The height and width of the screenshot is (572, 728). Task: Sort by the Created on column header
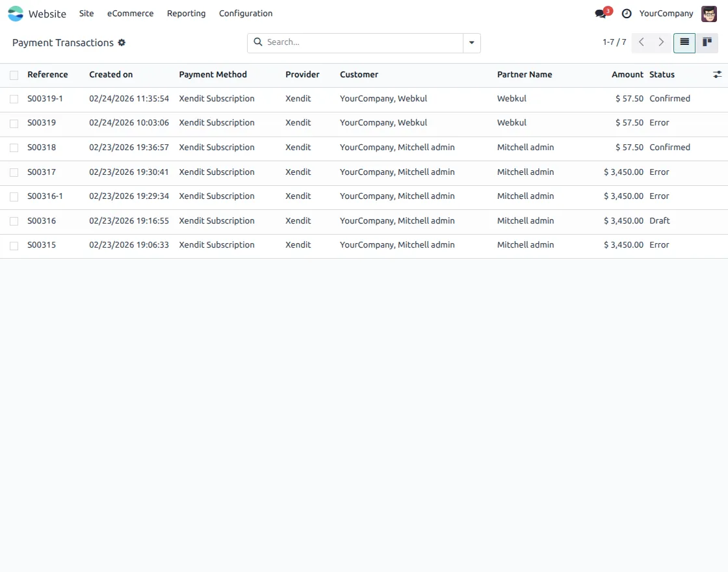[x=110, y=74]
